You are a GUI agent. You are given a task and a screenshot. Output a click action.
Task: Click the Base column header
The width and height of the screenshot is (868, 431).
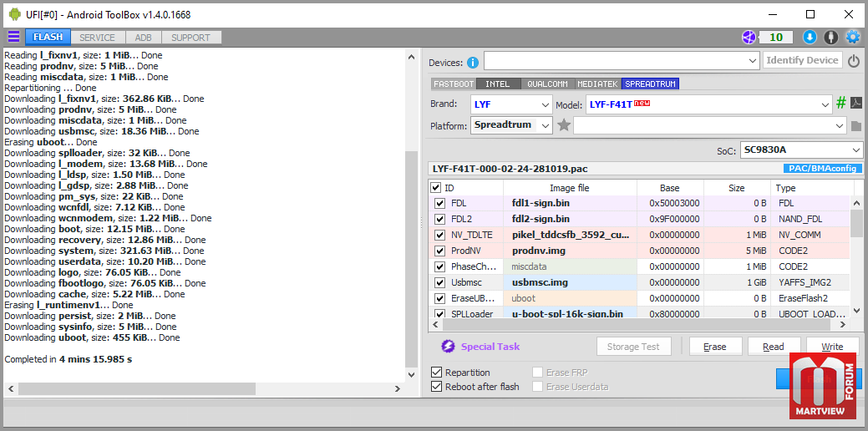tap(670, 188)
